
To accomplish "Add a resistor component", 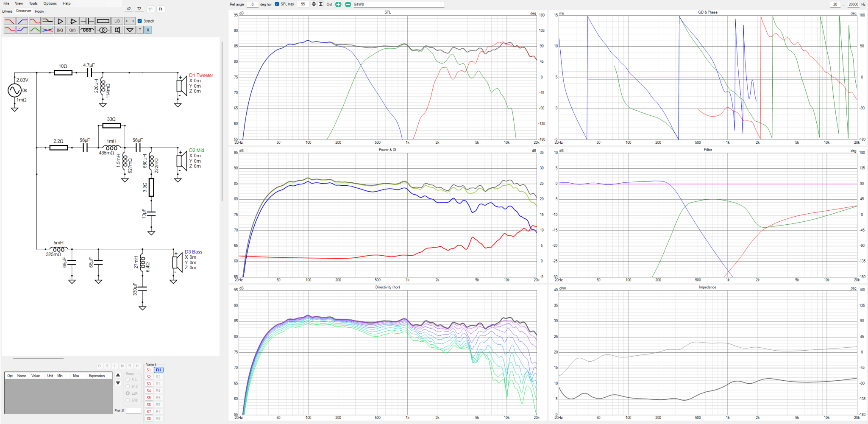I will click(x=103, y=21).
